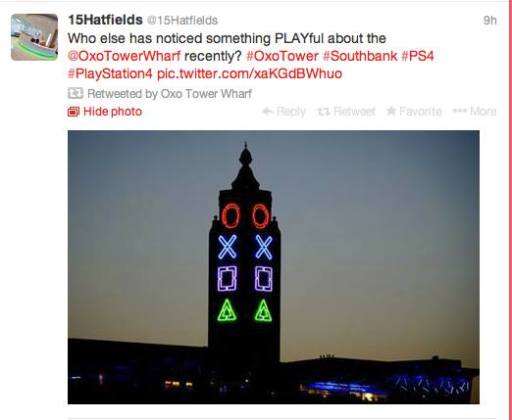The width and height of the screenshot is (512, 420).
Task: Click the 15Hatfields display name
Action: click(x=105, y=20)
